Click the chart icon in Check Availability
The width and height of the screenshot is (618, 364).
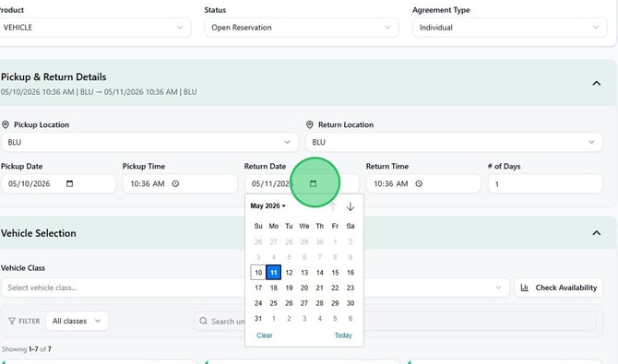coord(525,288)
